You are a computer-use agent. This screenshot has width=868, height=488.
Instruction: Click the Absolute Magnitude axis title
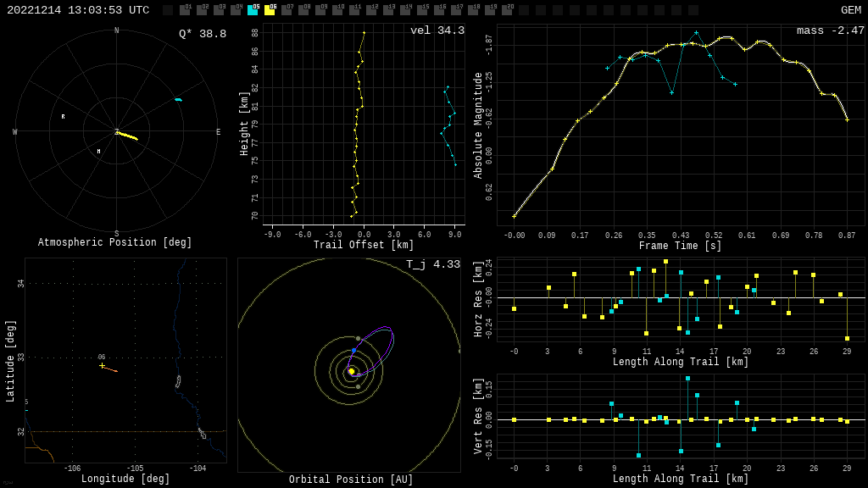(x=478, y=125)
